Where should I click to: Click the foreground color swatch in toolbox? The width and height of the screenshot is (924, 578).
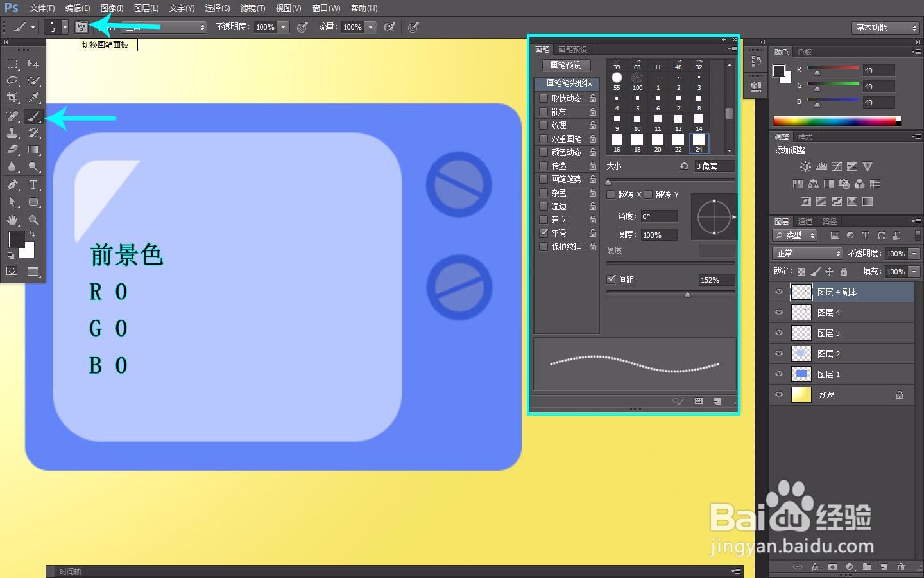pos(16,240)
